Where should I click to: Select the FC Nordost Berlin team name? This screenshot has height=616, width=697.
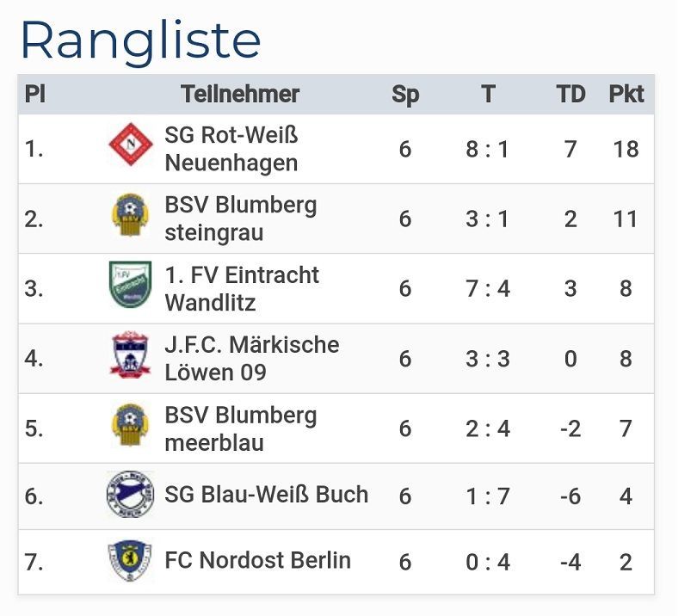click(x=257, y=561)
